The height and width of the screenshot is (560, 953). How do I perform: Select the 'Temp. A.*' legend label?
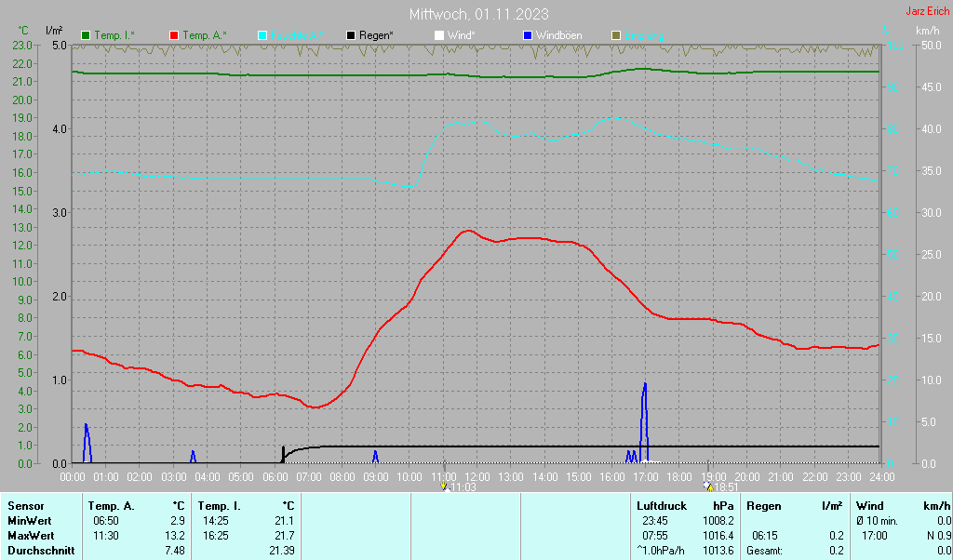pyautogui.click(x=205, y=36)
